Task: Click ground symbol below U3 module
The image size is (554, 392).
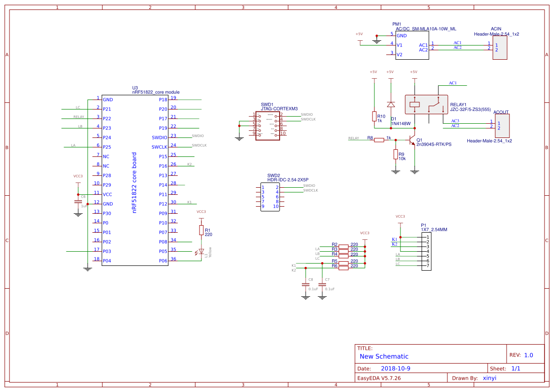Action: pos(88,269)
